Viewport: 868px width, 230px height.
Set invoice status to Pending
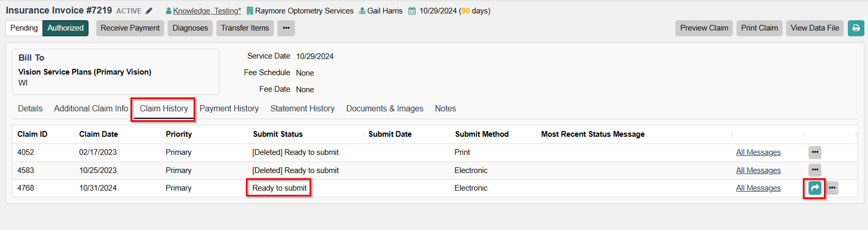point(24,28)
